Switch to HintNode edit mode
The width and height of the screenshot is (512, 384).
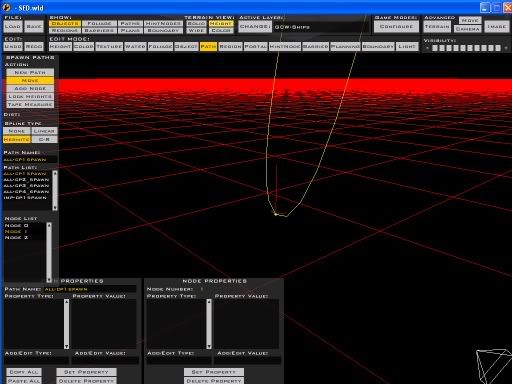click(285, 46)
